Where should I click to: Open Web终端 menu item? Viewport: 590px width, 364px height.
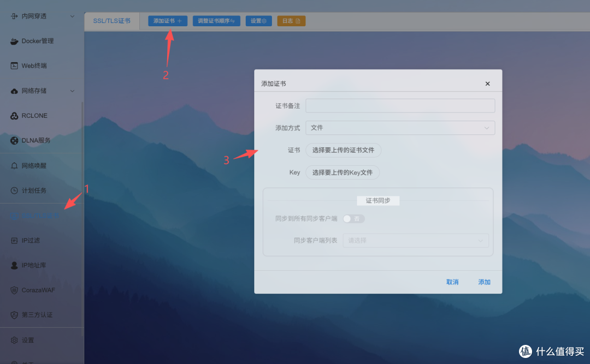pos(34,66)
